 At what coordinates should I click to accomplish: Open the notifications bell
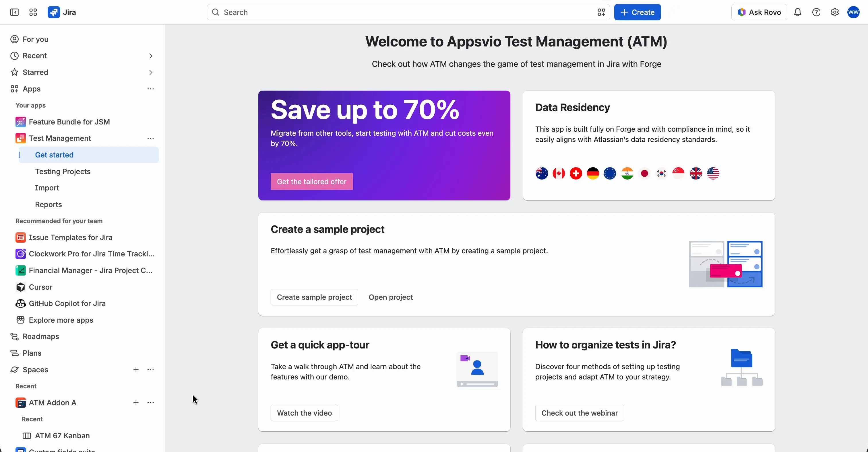click(798, 12)
